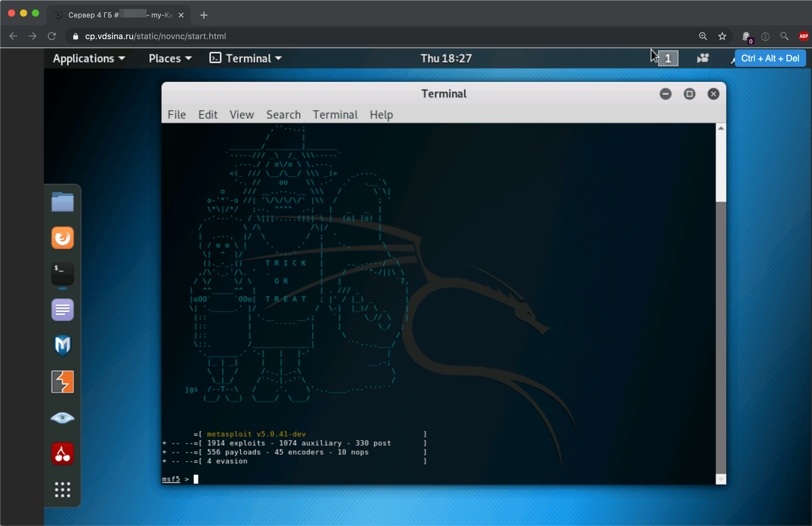Open the AdBlock Plus extension
The height and width of the screenshot is (526, 812).
click(x=803, y=36)
